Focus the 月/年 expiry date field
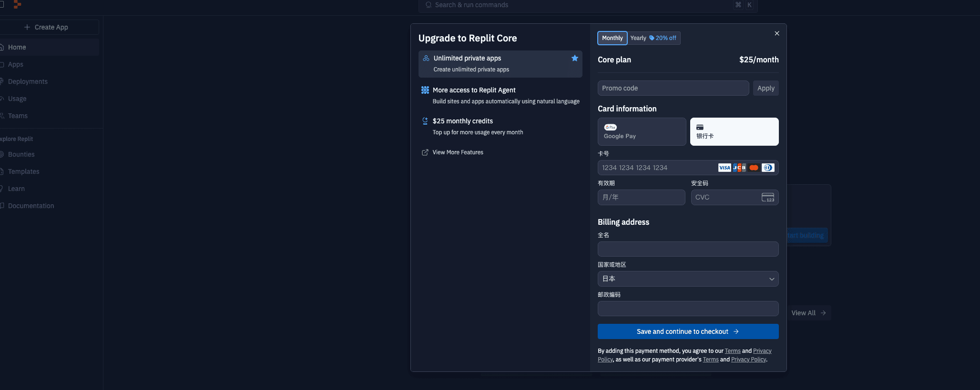 click(x=642, y=197)
